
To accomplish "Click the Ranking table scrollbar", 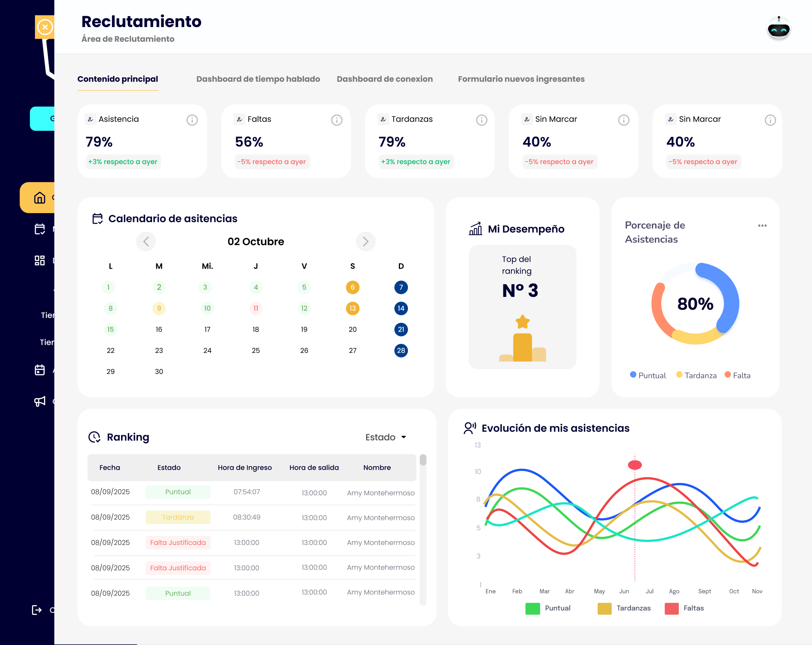I will click(x=423, y=460).
